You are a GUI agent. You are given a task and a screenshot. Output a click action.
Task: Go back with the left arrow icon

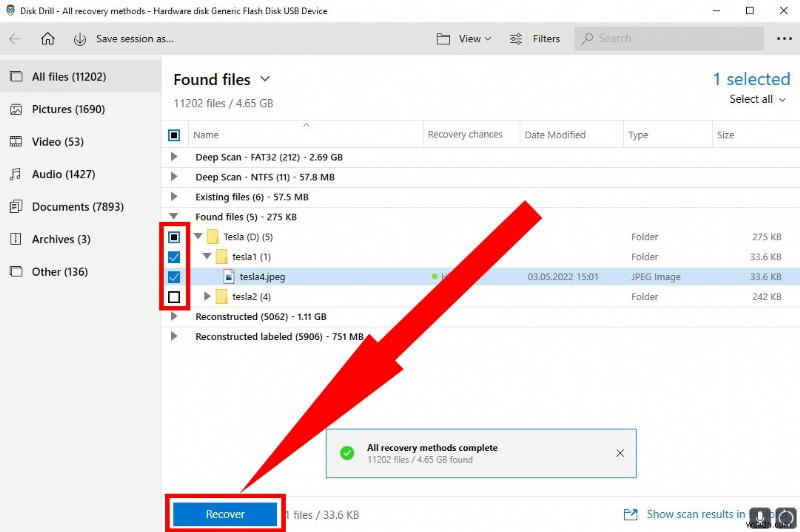[x=15, y=39]
